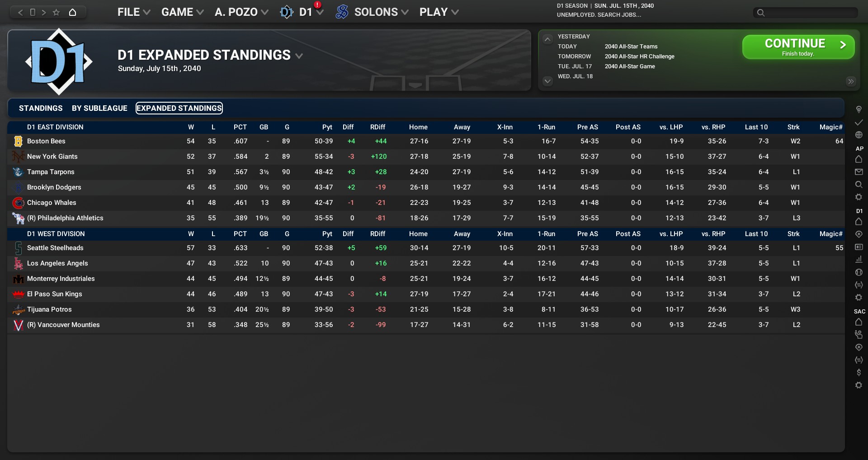This screenshot has height=460, width=868.
Task: Open the Boston Bees team link
Action: pos(46,141)
